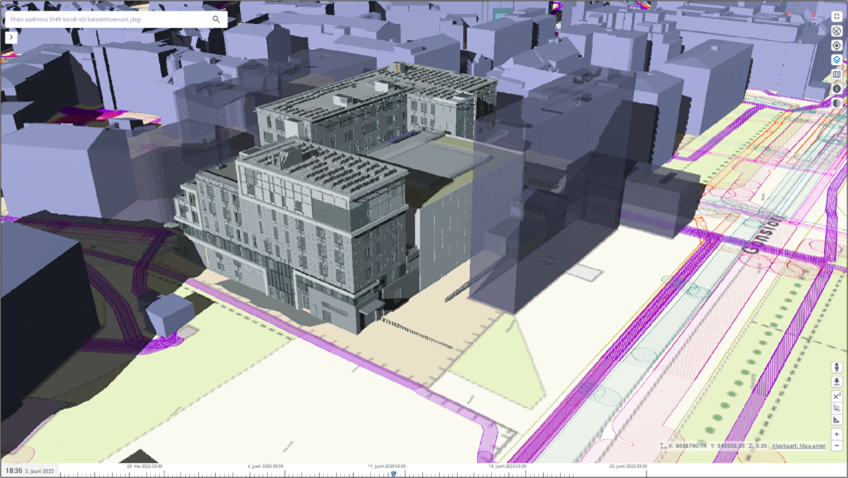Click the fullscreen icon in right toolbar
This screenshot has height=478, width=848.
point(837,17)
